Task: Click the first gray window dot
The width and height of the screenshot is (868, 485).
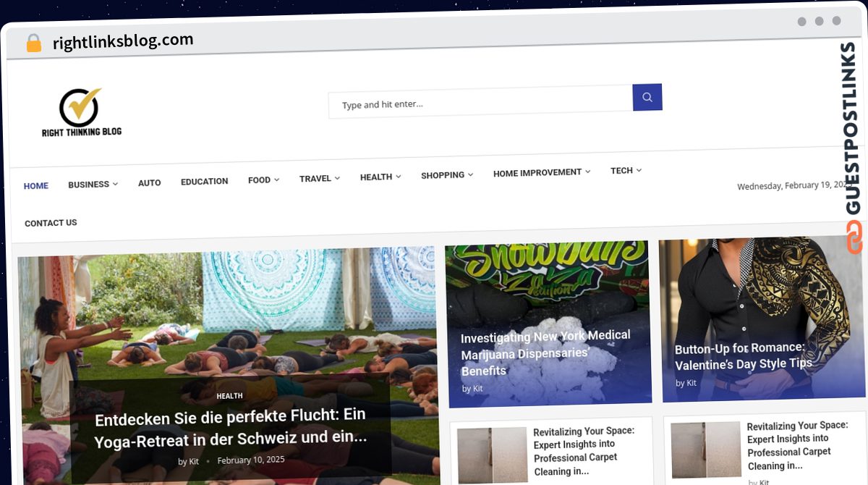Action: coord(802,22)
